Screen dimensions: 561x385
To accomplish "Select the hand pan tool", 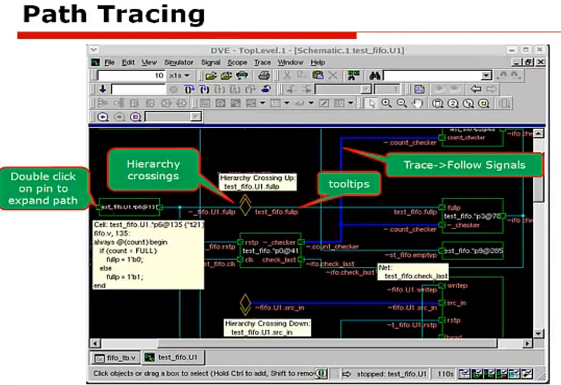I will (417, 103).
